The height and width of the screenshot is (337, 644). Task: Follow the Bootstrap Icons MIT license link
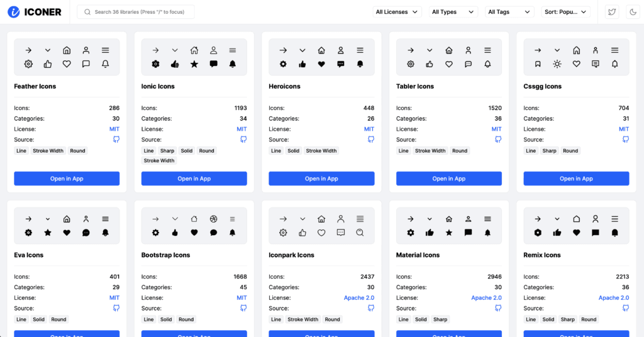[241, 297]
